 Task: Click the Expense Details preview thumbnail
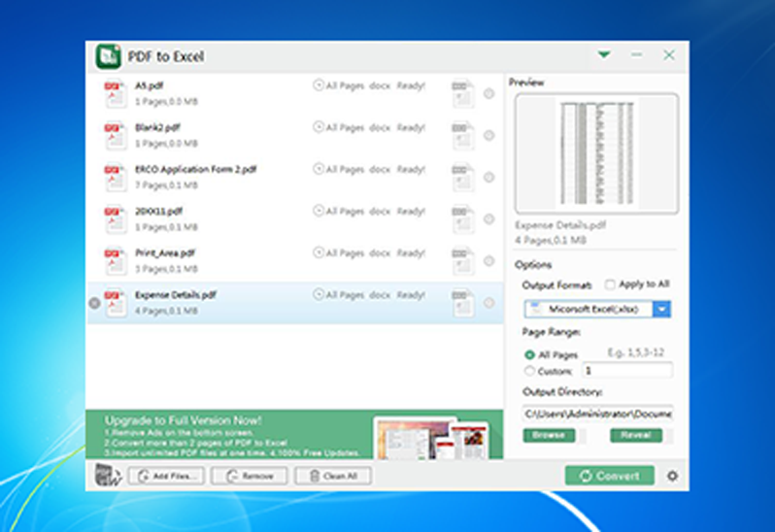(x=596, y=153)
